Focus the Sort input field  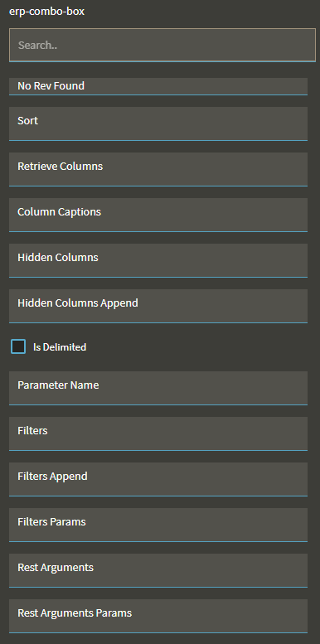coord(158,124)
